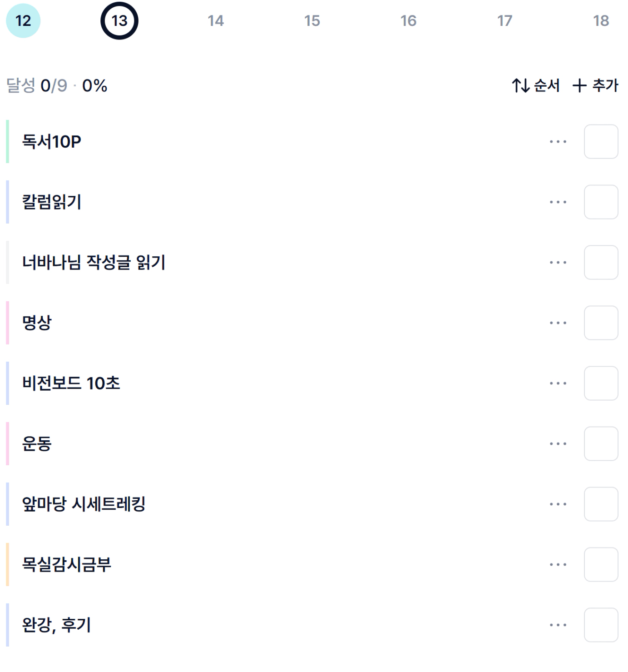Open the three-dot menu for 운동

click(558, 444)
